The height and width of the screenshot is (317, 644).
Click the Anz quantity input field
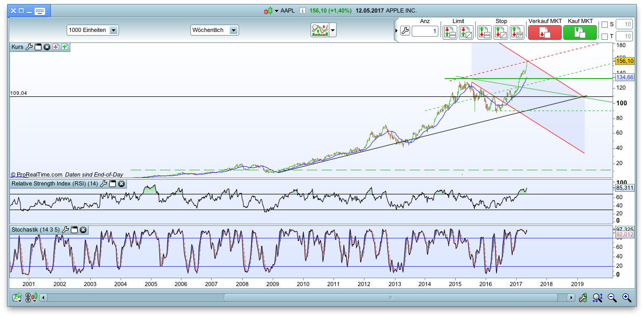(425, 31)
